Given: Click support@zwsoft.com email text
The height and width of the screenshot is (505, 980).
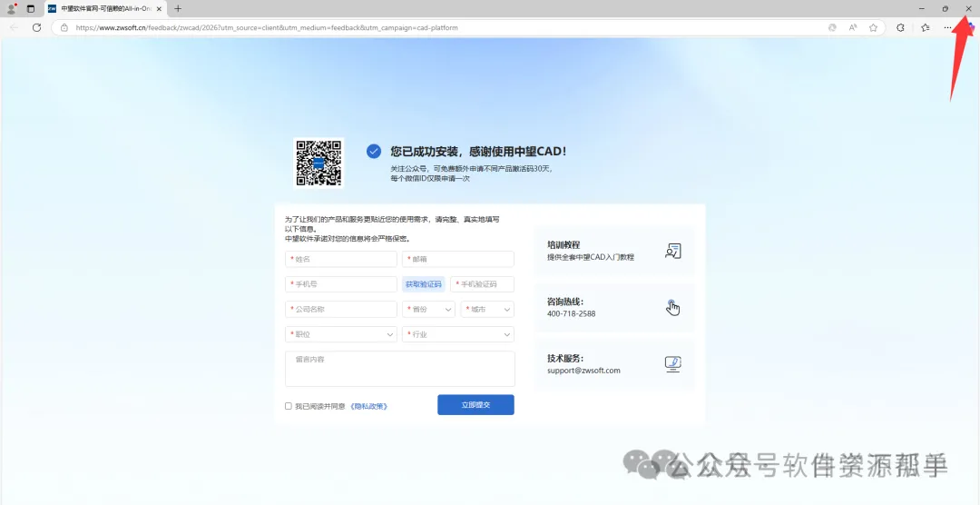Looking at the screenshot, I should point(583,371).
